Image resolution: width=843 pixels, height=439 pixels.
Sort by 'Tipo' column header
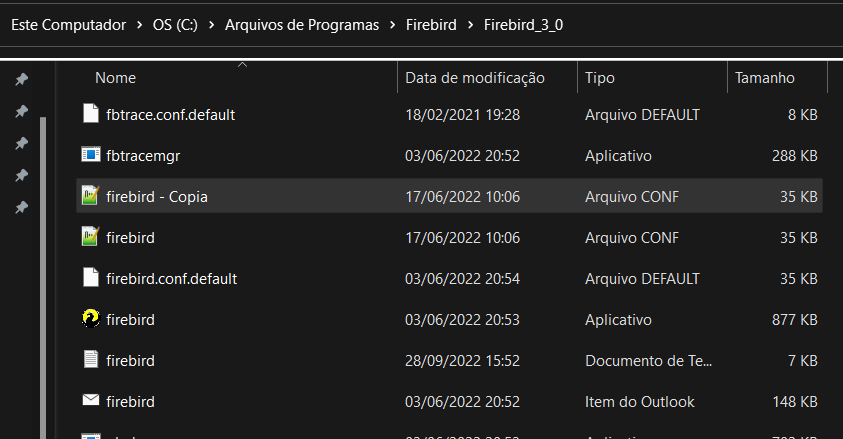click(x=599, y=78)
